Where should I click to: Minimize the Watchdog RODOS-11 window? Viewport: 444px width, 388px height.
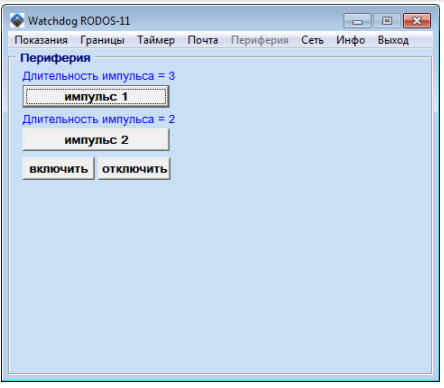coord(357,21)
